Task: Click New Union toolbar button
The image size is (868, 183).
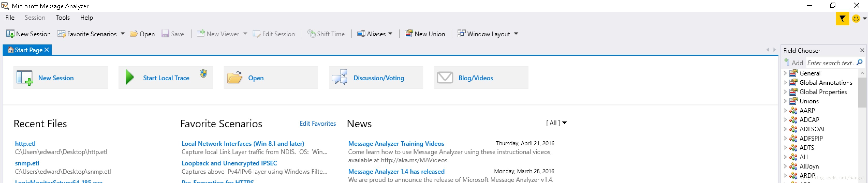Action: (425, 34)
